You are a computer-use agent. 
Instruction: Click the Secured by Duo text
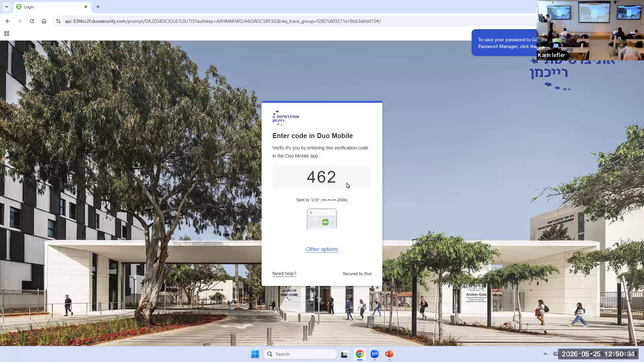pos(357,274)
